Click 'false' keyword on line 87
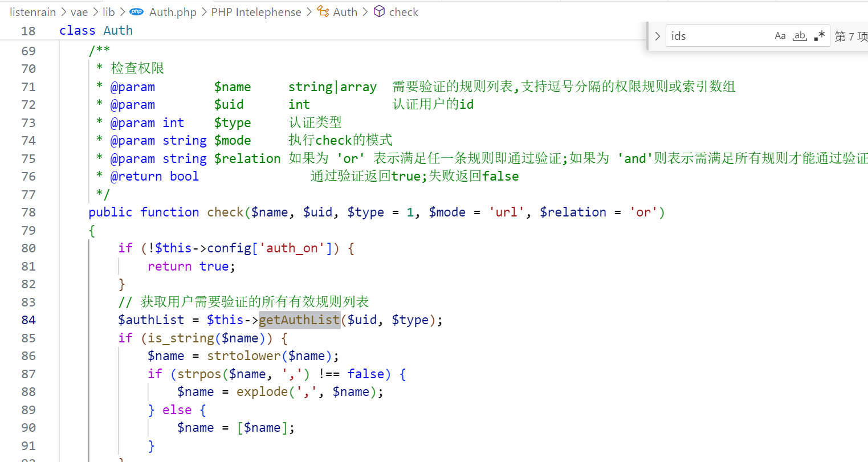Image resolution: width=868 pixels, height=462 pixels. 366,374
